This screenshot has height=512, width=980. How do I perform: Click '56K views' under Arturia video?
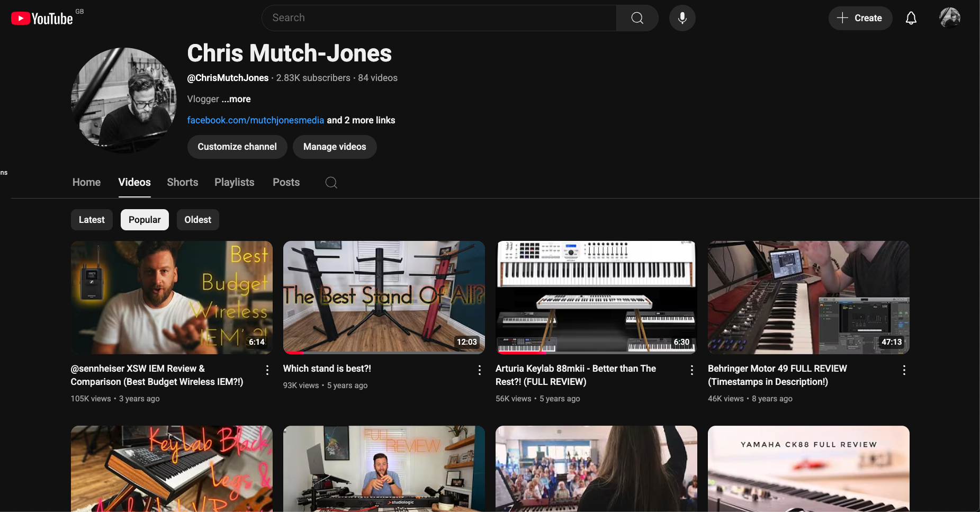514,399
